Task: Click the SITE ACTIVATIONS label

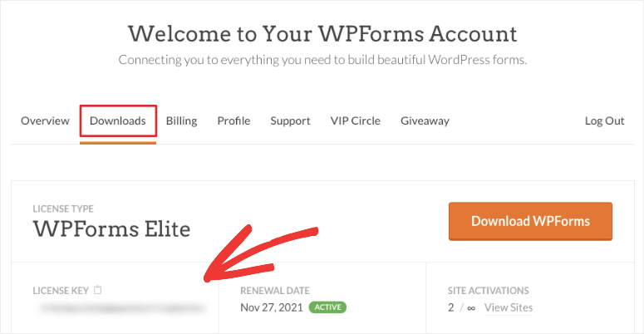Action: (488, 291)
